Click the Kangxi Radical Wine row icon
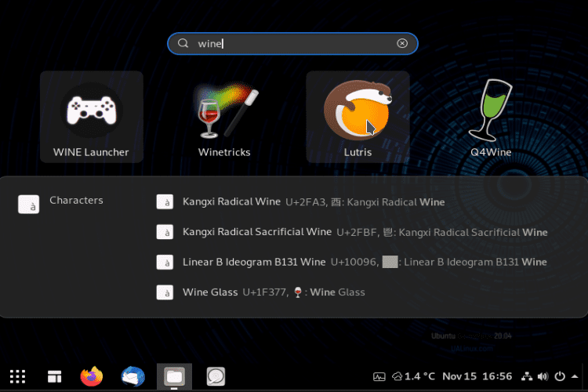Screen dimensions: 588x392 pos(165,201)
